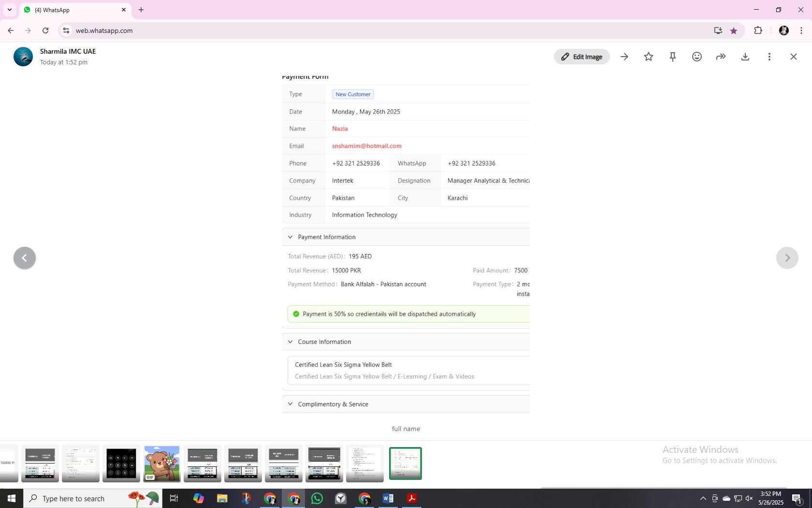
Task: Go to the next image
Action: click(x=787, y=258)
